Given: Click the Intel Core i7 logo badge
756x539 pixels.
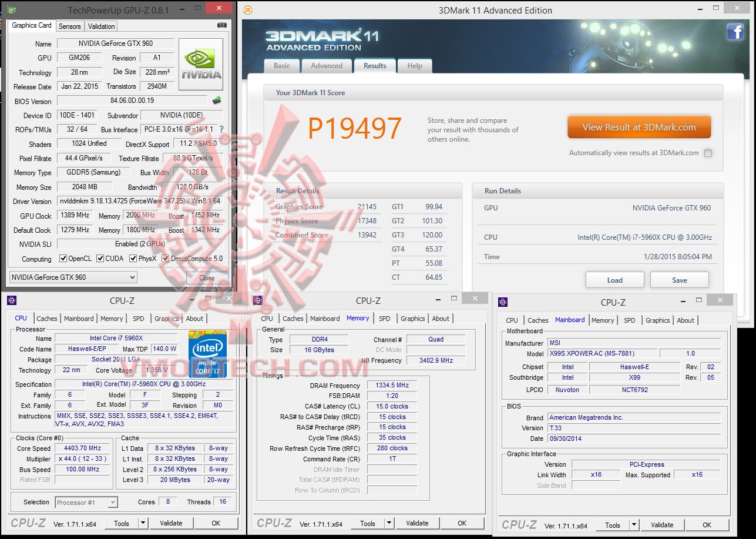Looking at the screenshot, I should pyautogui.click(x=207, y=353).
